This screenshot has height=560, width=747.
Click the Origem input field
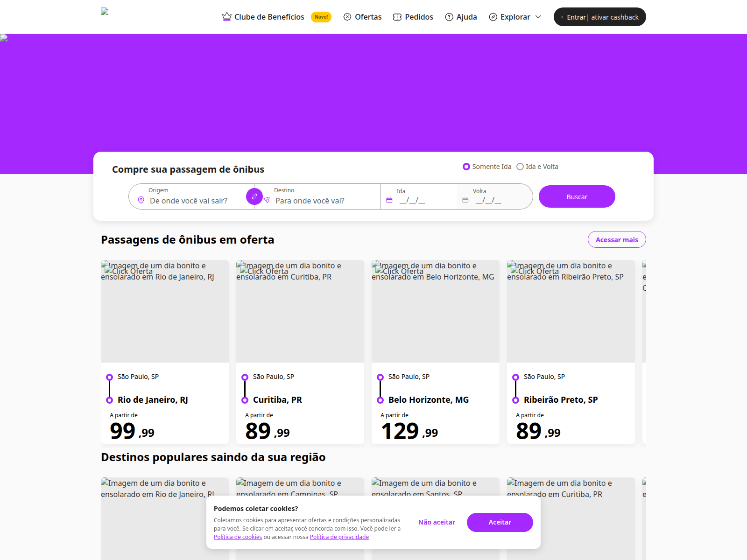click(191, 196)
